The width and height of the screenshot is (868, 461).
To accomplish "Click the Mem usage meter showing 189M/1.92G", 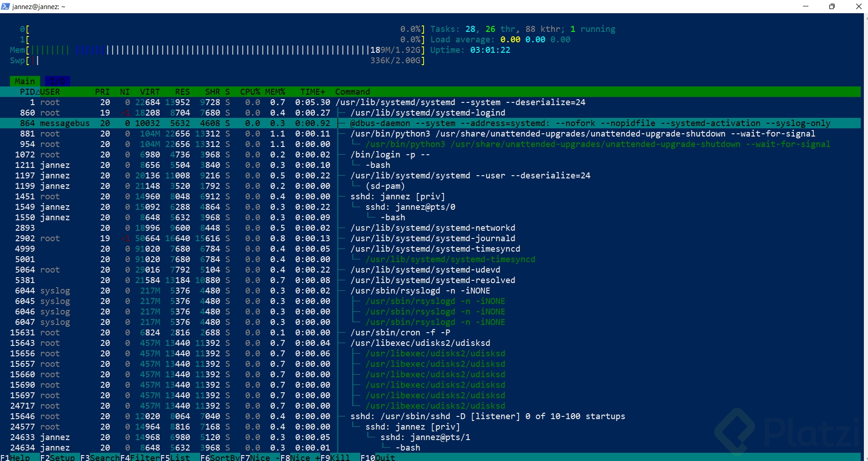I will click(x=217, y=50).
